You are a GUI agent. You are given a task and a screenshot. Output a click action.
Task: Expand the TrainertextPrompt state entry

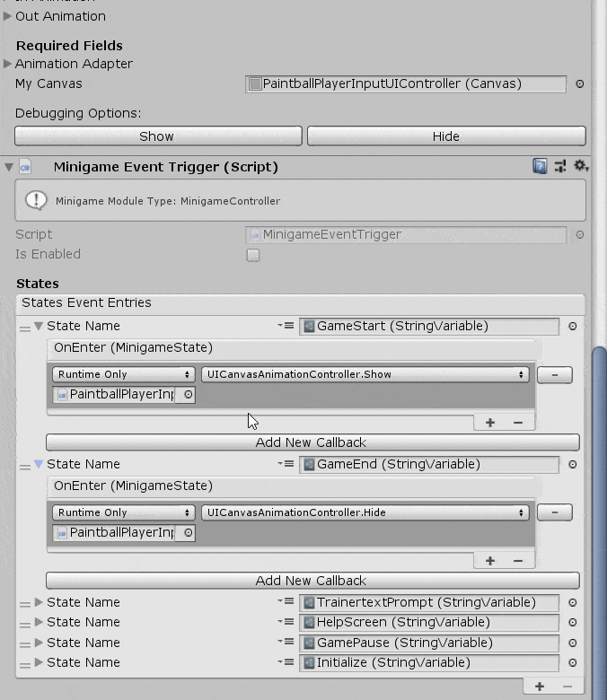(39, 602)
